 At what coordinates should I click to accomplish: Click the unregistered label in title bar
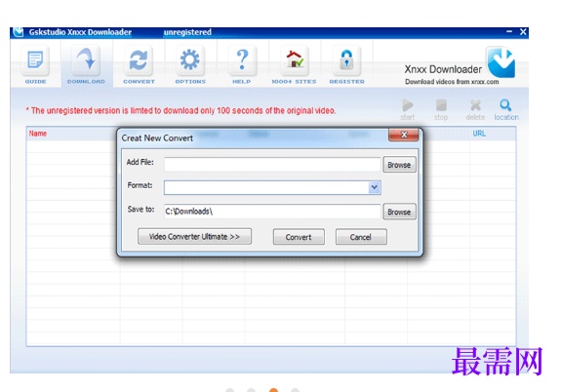pyautogui.click(x=187, y=32)
